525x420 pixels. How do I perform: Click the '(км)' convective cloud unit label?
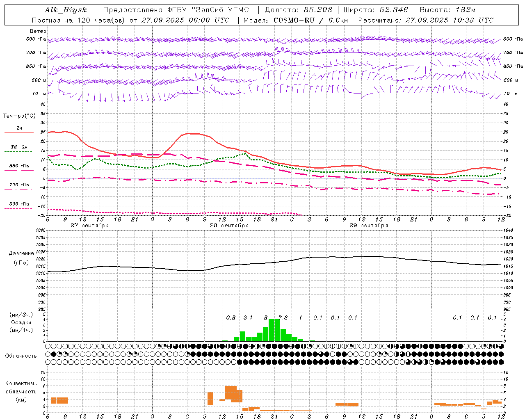tap(21, 399)
